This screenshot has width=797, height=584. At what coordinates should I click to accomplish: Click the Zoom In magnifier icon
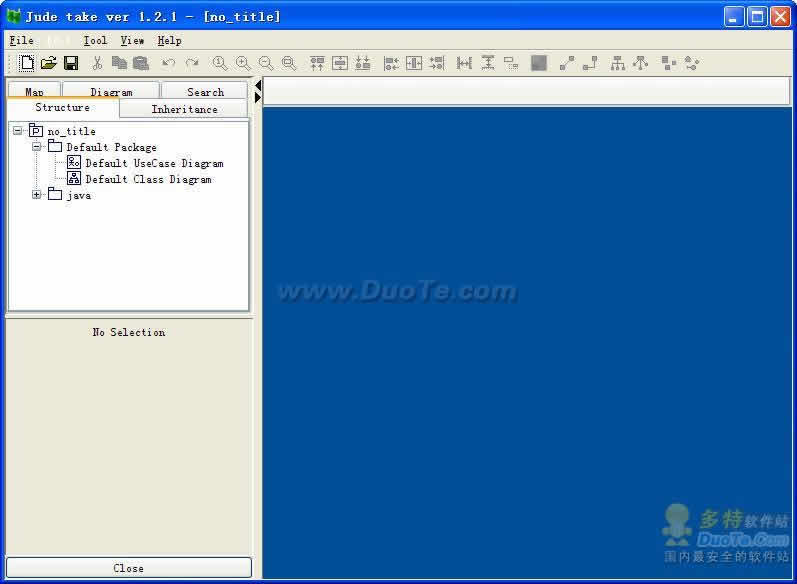point(243,63)
